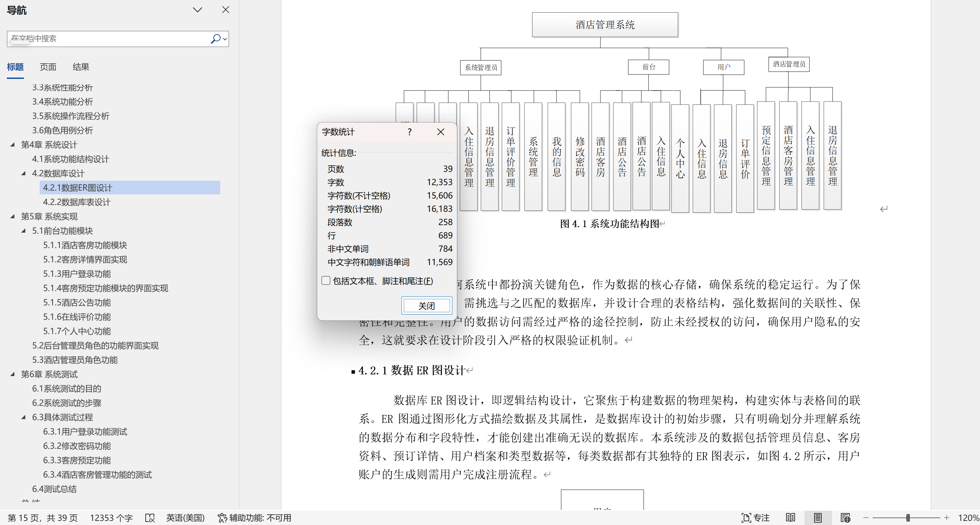Switch to the 页面 tab
Image resolution: width=980 pixels, height=525 pixels.
pos(48,67)
